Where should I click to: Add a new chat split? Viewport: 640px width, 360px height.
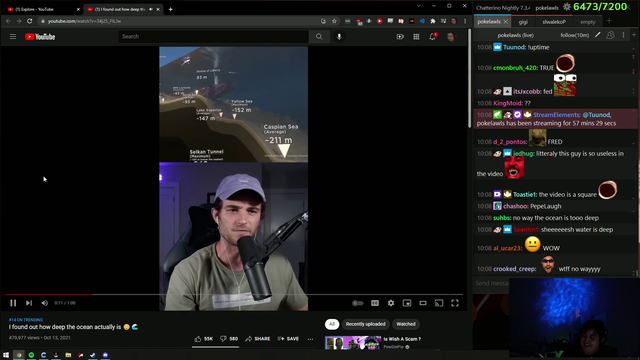click(634, 35)
